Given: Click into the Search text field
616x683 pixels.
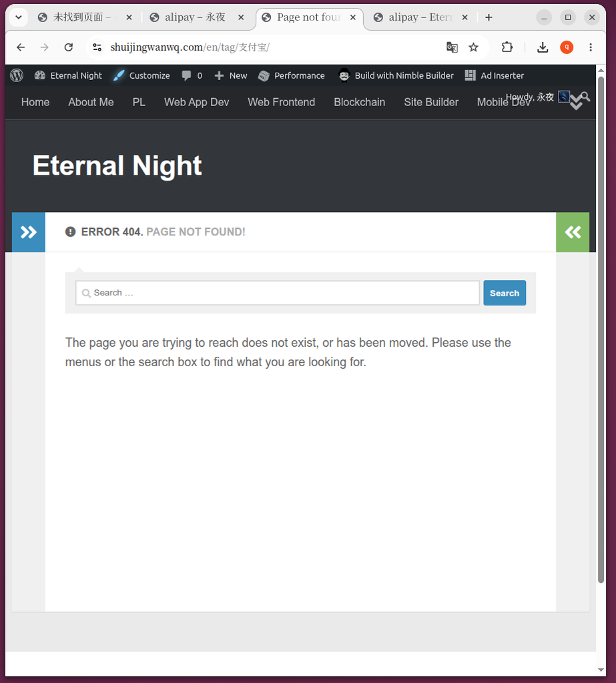Looking at the screenshot, I should click(278, 293).
